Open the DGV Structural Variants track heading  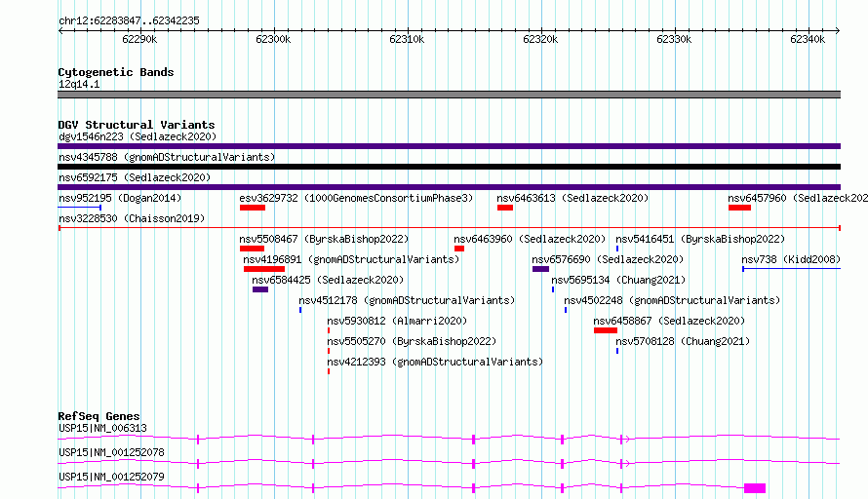(x=137, y=125)
